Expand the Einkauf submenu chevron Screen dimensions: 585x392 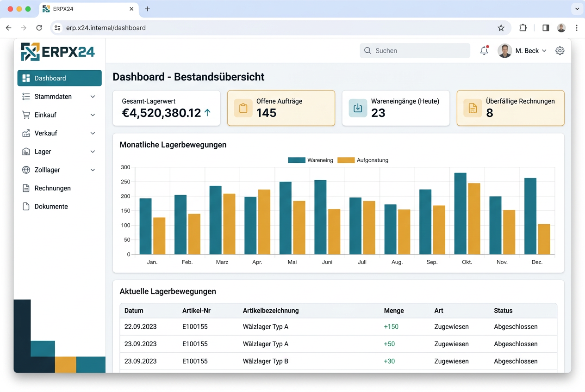93,115
